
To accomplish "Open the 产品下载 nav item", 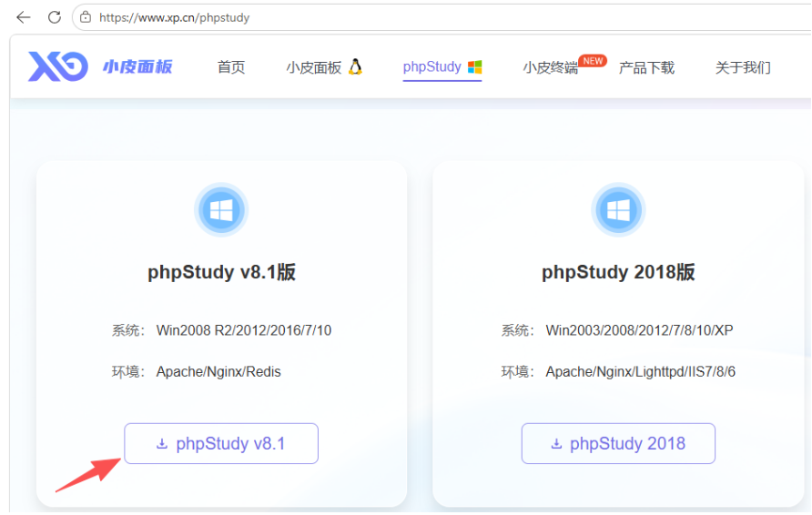I will pos(647,68).
